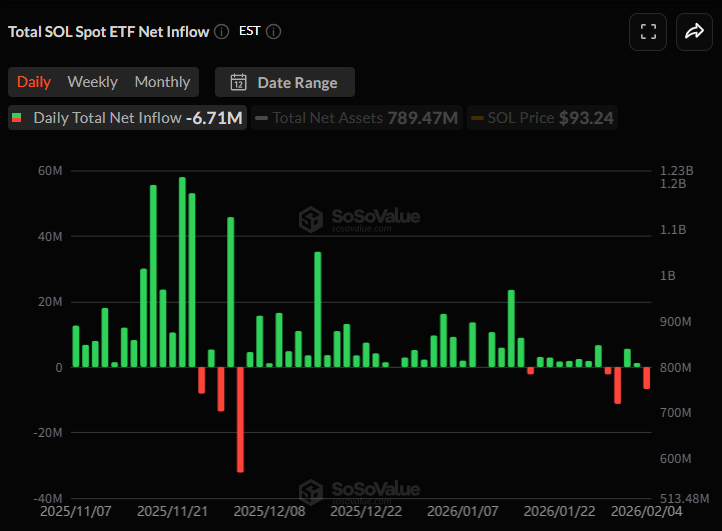Viewport: 722px width, 531px height.
Task: Toggle Daily Total Net Inflow series
Action: click(x=126, y=118)
